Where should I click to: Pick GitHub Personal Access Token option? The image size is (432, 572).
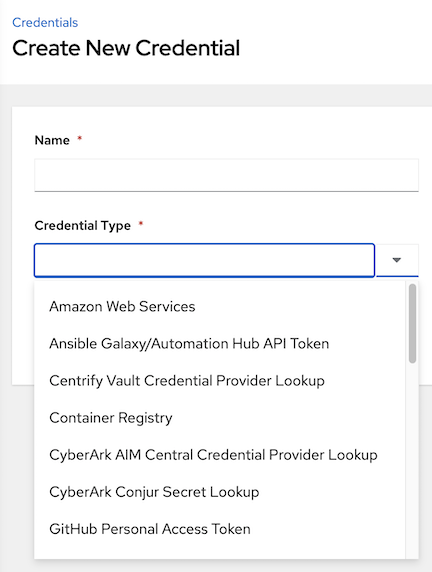[220, 529]
